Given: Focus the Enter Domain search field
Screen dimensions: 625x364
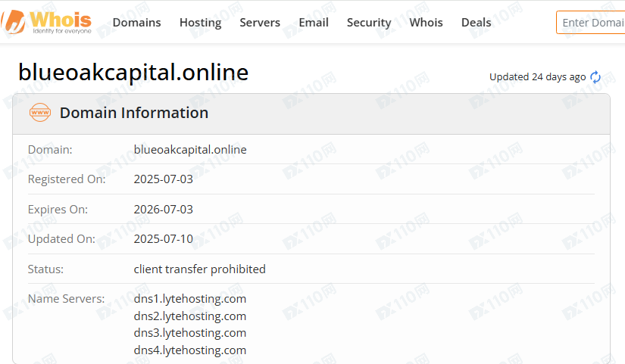Looking at the screenshot, I should pyautogui.click(x=592, y=23).
